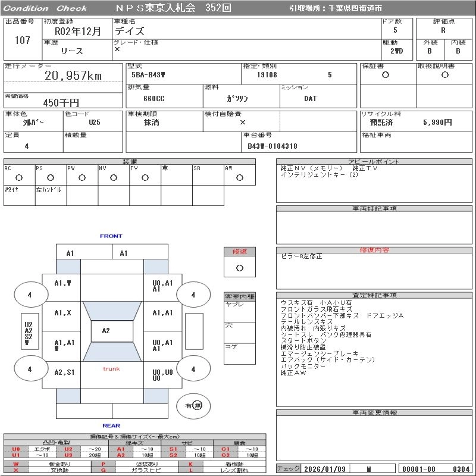Click the circle in the 修復 box
The height and width of the screenshot is (476, 476).
click(x=239, y=268)
